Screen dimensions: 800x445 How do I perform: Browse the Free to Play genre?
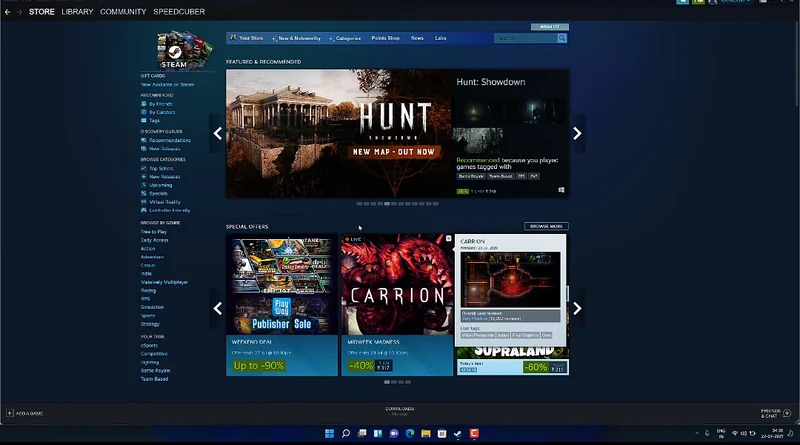(x=154, y=231)
